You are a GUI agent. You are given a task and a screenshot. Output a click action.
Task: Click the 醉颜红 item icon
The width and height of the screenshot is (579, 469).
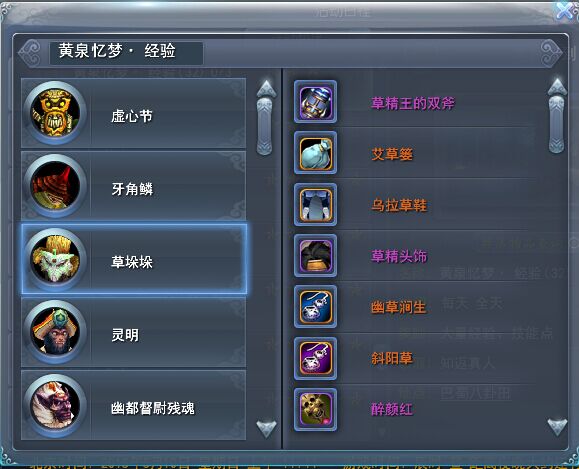315,409
